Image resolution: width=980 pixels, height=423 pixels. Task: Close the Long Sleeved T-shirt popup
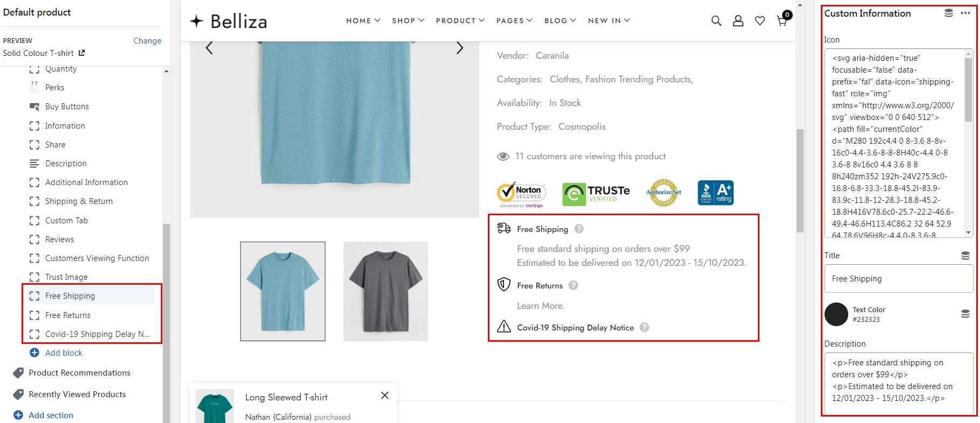(385, 396)
